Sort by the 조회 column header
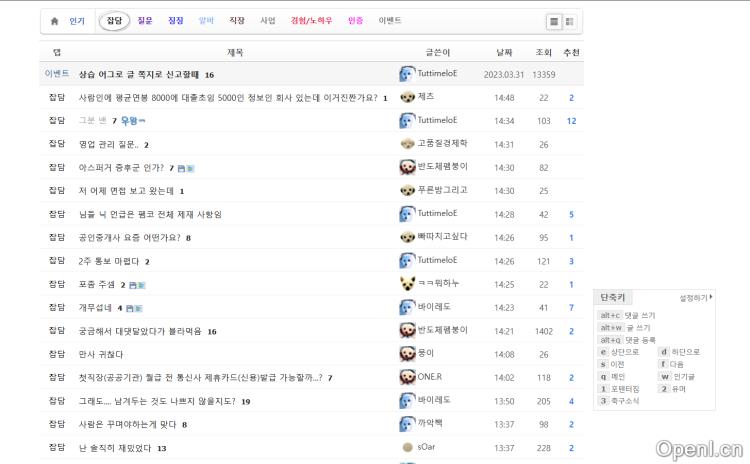 click(x=543, y=52)
